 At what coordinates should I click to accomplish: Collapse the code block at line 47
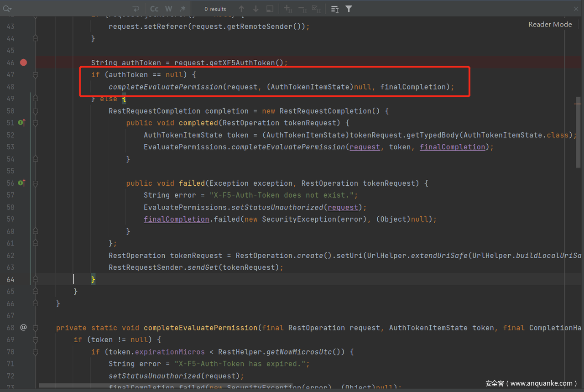point(36,75)
